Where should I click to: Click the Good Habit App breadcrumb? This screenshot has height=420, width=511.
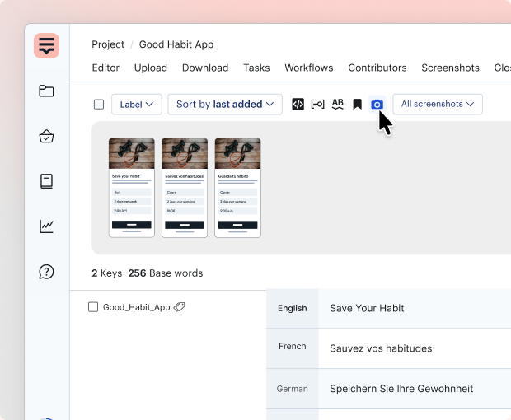176,44
